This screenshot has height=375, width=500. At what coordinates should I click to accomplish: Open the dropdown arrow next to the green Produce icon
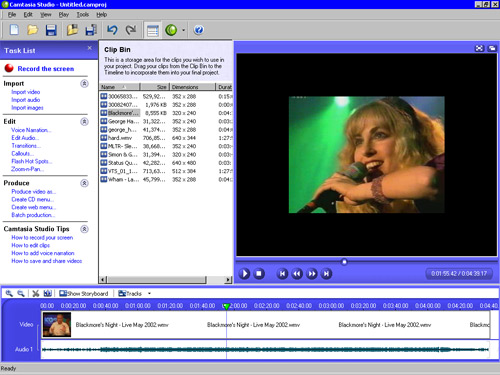point(183,30)
